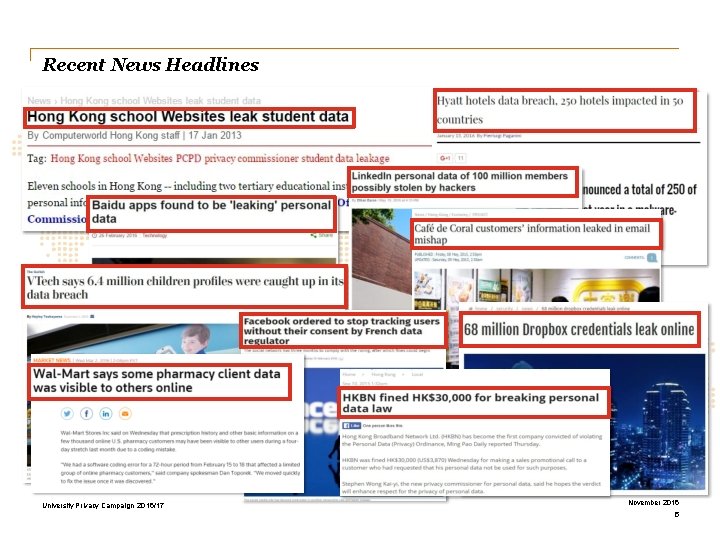
Task: Open headline 'Hong Kong school Websites leak student data'
Action: [189, 118]
